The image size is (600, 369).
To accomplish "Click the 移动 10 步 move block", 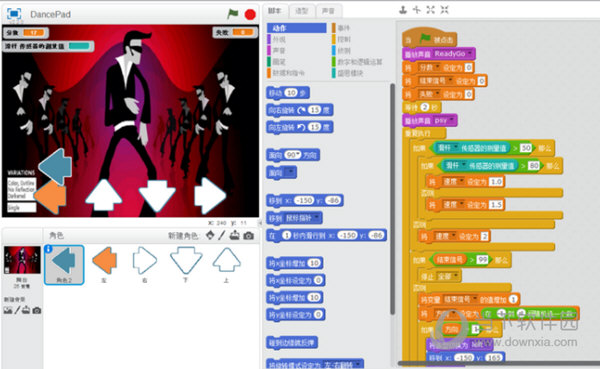I will click(x=288, y=93).
